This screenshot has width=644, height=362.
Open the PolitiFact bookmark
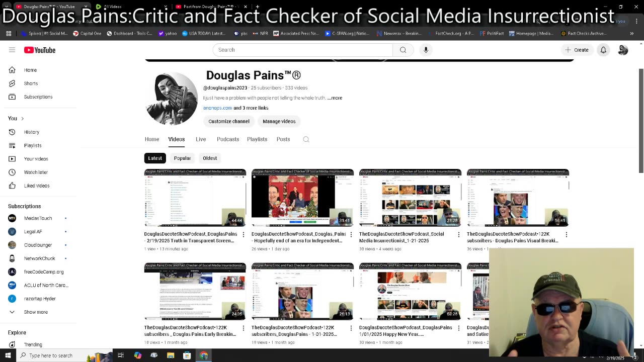click(491, 33)
